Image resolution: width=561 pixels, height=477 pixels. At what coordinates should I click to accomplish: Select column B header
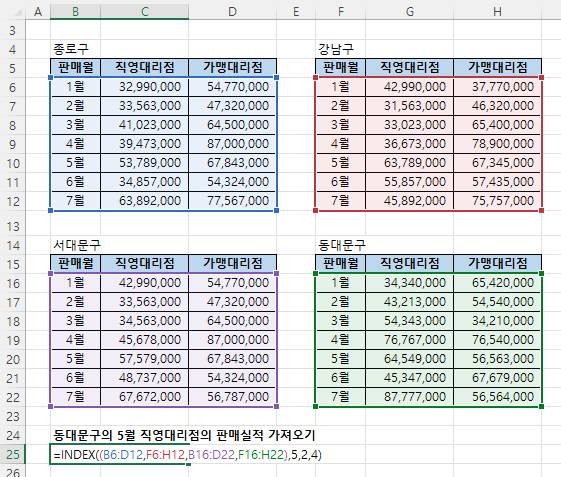pos(75,12)
